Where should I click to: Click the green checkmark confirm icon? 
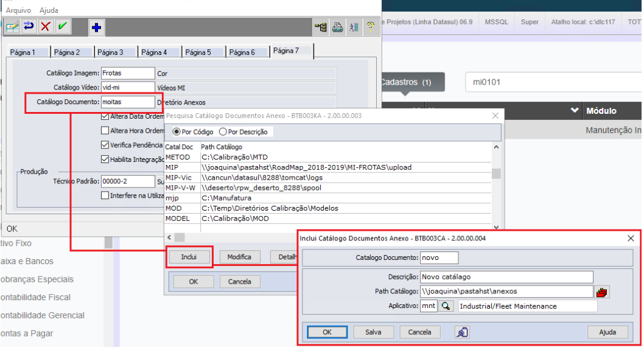tap(63, 27)
